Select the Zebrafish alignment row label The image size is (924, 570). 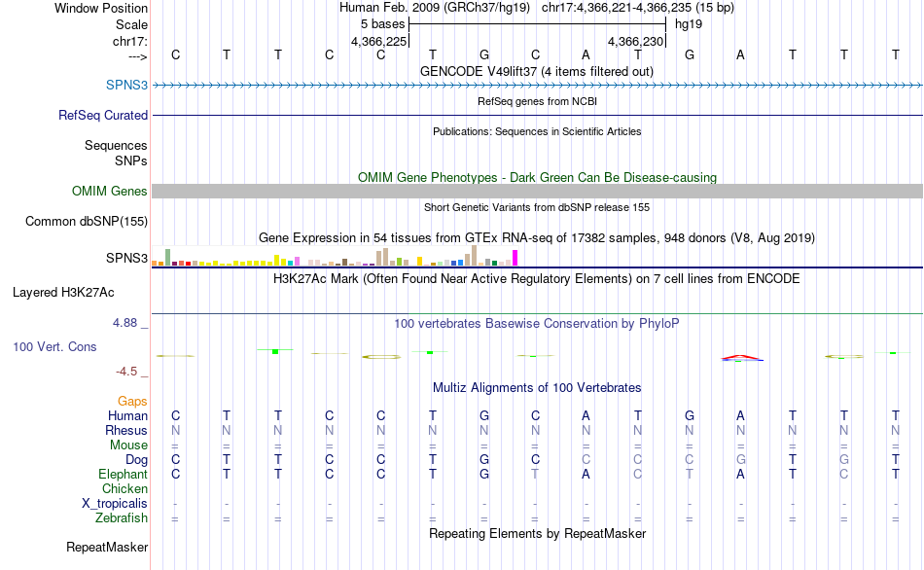pos(122,517)
